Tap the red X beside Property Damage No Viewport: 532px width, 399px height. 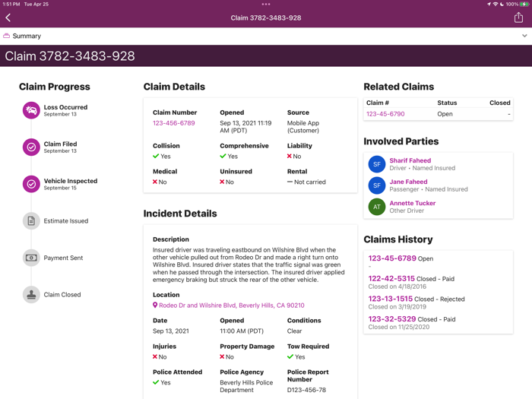pos(222,356)
